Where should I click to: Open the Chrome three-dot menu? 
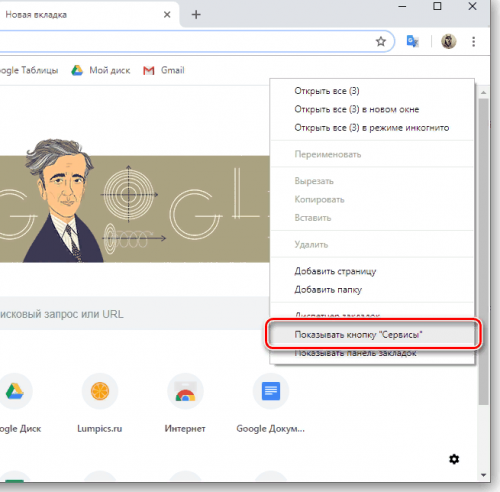coord(473,41)
